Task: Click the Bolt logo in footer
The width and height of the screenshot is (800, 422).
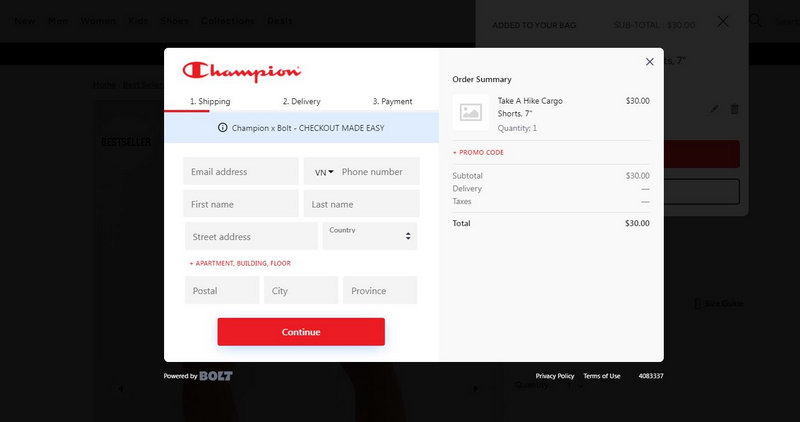Action: click(216, 376)
